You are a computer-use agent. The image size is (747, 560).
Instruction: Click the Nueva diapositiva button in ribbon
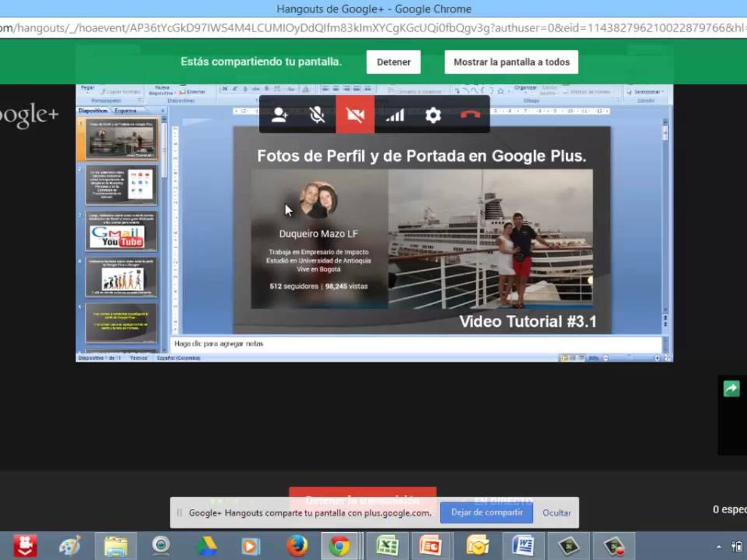162,90
